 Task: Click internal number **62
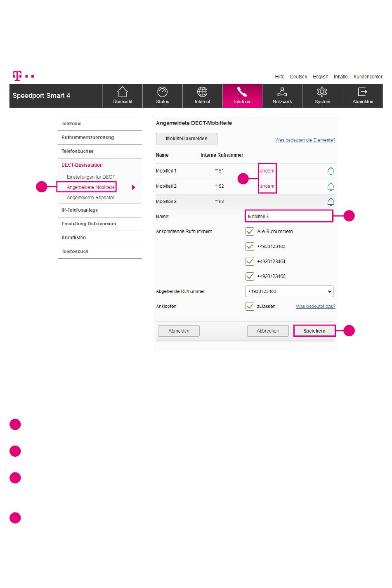220,186
